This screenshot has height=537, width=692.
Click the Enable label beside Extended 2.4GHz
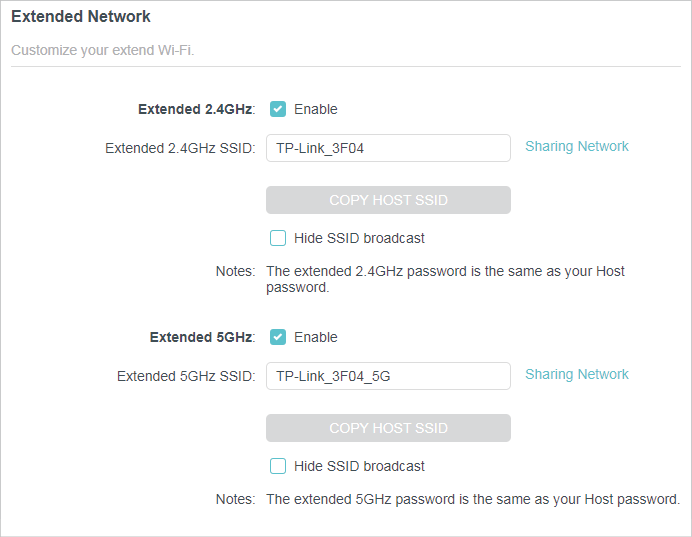pyautogui.click(x=316, y=109)
